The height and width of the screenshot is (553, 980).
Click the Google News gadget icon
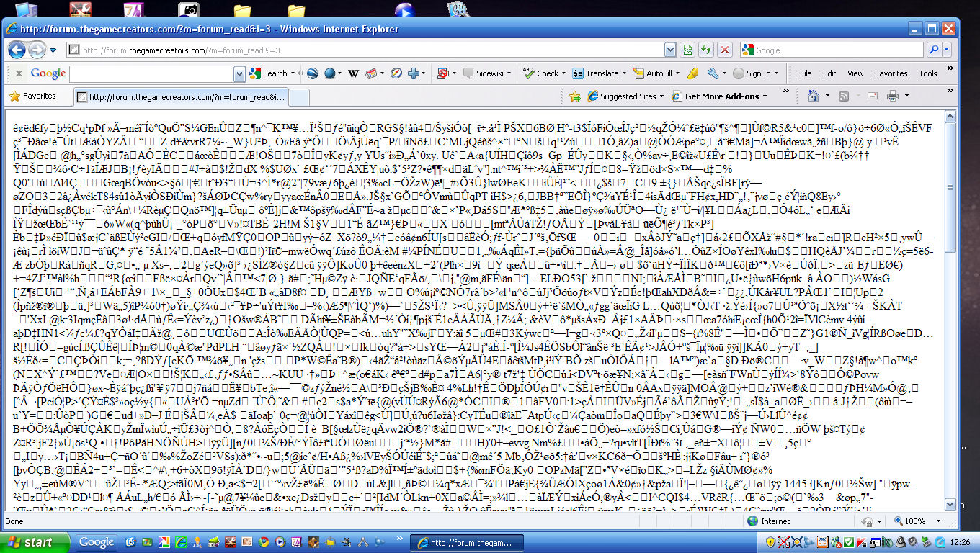[x=373, y=73]
